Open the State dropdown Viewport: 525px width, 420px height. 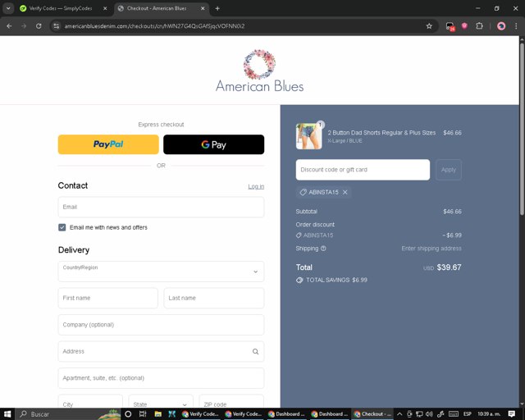click(161, 402)
